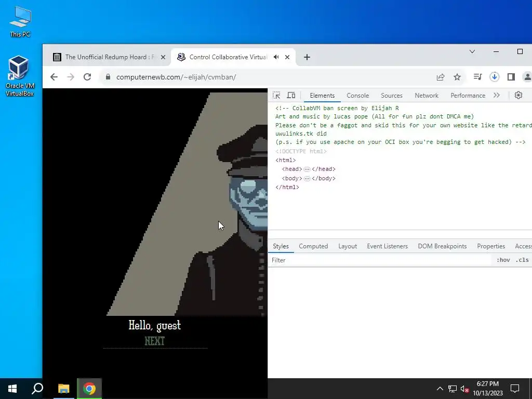Click the officer pixel art image

coord(187,204)
